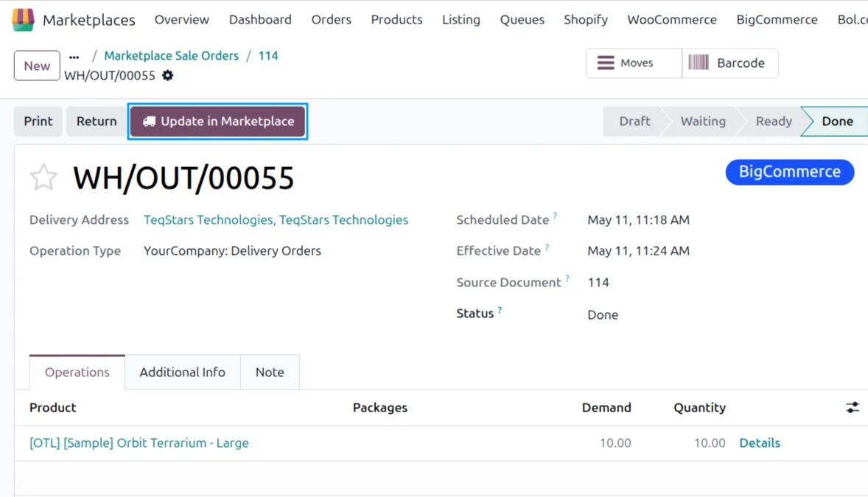Open the WooCommerce menu

(x=672, y=20)
